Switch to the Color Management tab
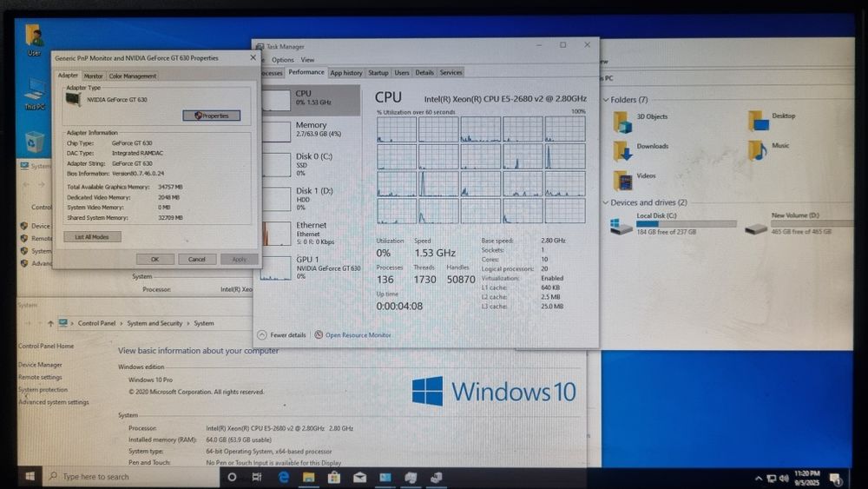The width and height of the screenshot is (868, 489). pos(132,76)
